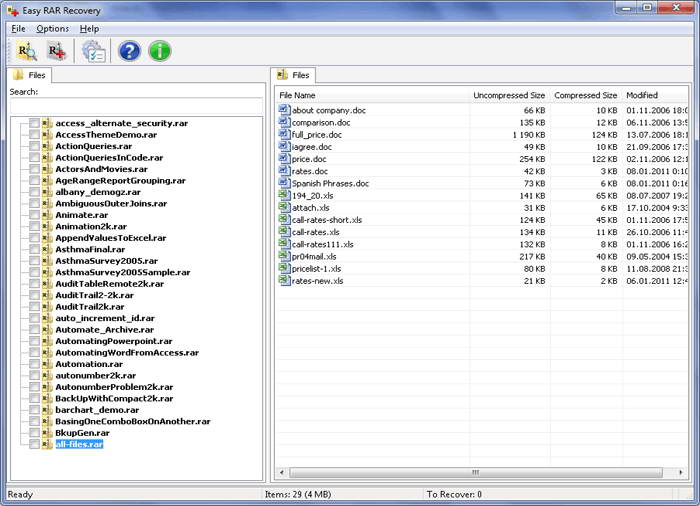
Task: Click the Excel icon of pr04mail.xls
Action: coord(284,255)
